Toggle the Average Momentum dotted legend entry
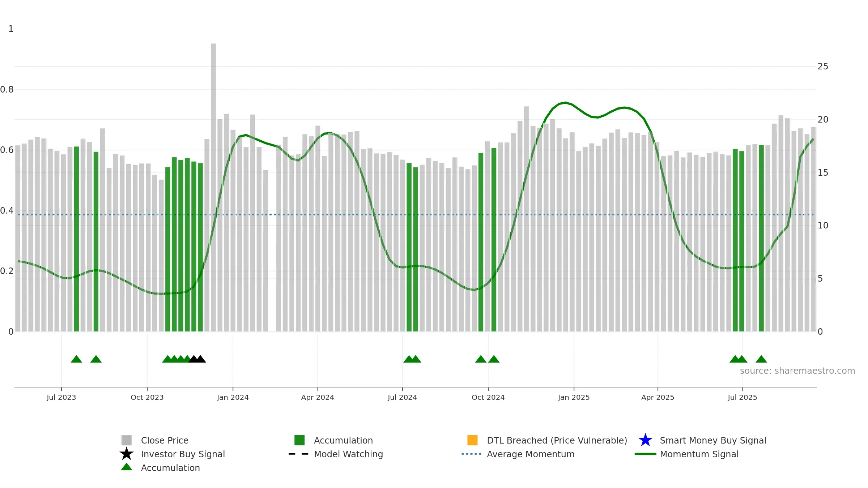 coord(518,454)
